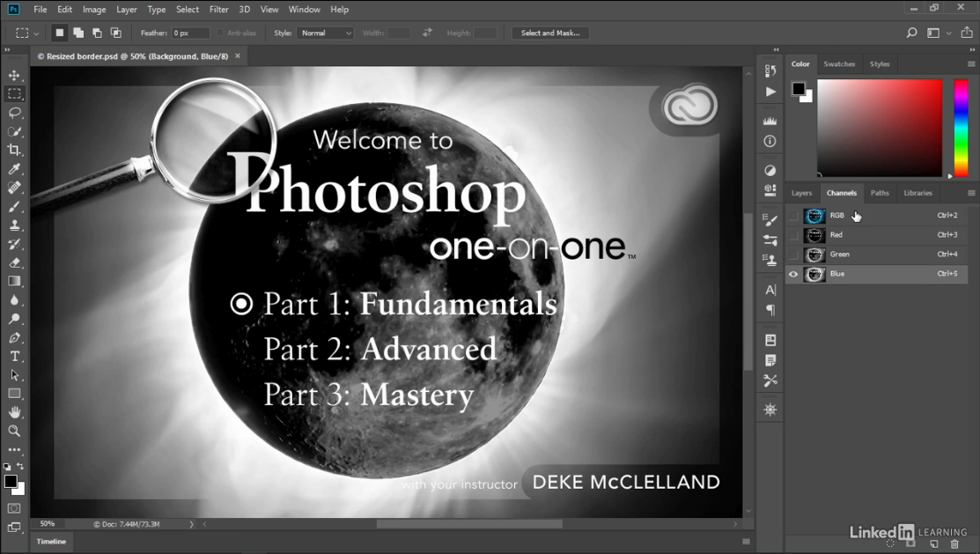Select the Path Selection tool
Screen dimensions: 980x554
(14, 375)
